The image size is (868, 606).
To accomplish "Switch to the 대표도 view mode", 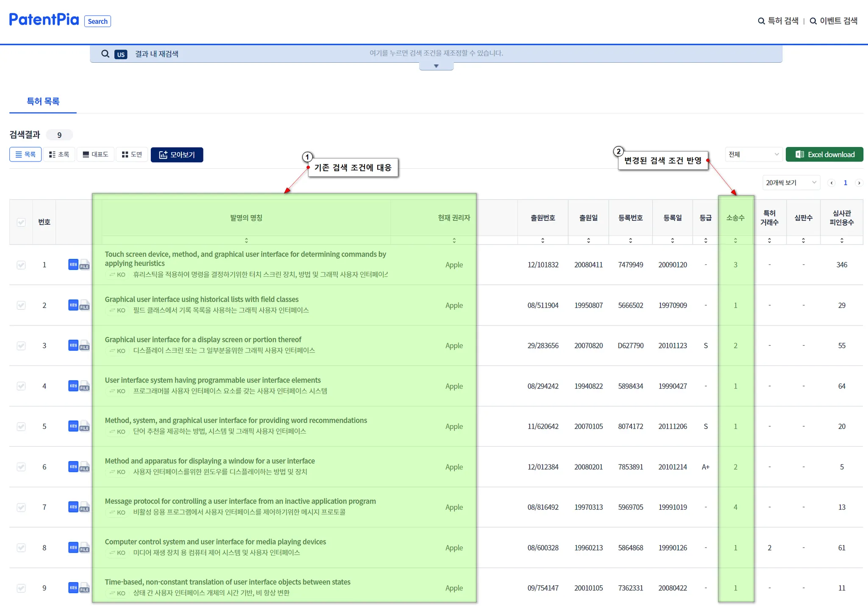I will point(96,155).
